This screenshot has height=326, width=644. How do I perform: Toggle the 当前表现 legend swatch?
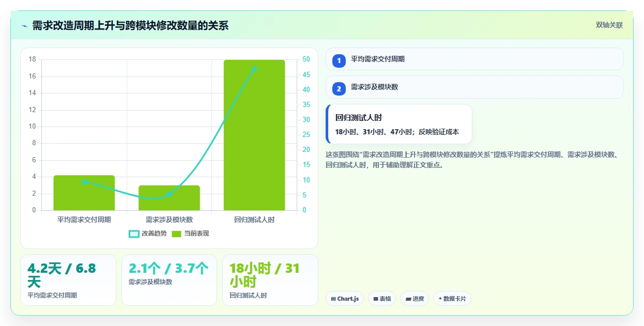[177, 234]
